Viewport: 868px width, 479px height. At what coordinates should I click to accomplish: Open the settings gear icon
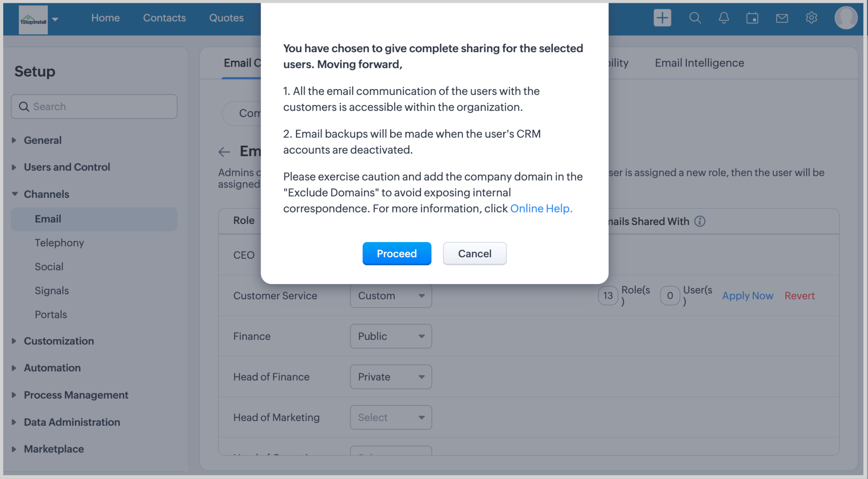pyautogui.click(x=811, y=18)
